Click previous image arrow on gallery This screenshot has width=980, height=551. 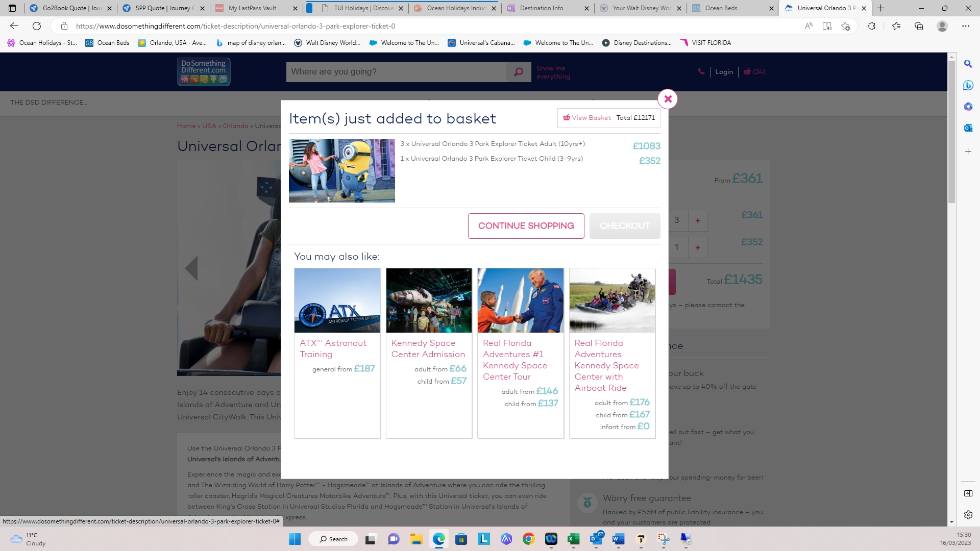191,268
